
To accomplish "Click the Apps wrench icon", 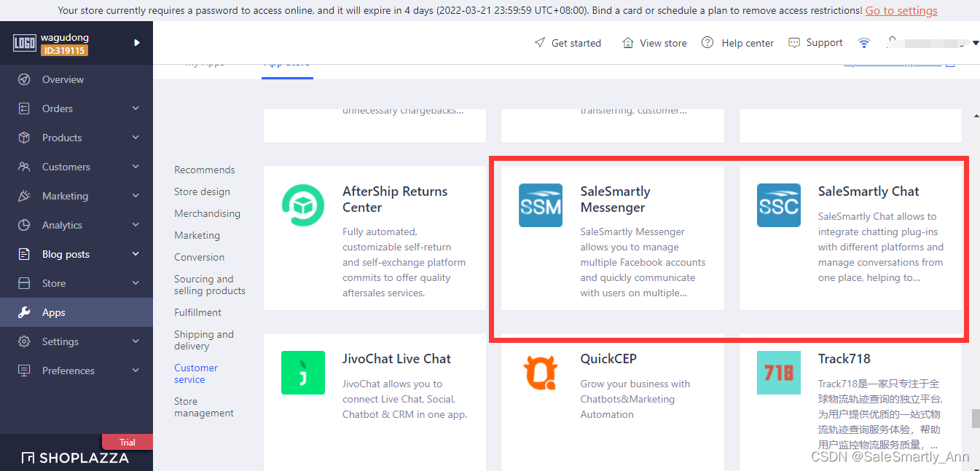I will 24,312.
